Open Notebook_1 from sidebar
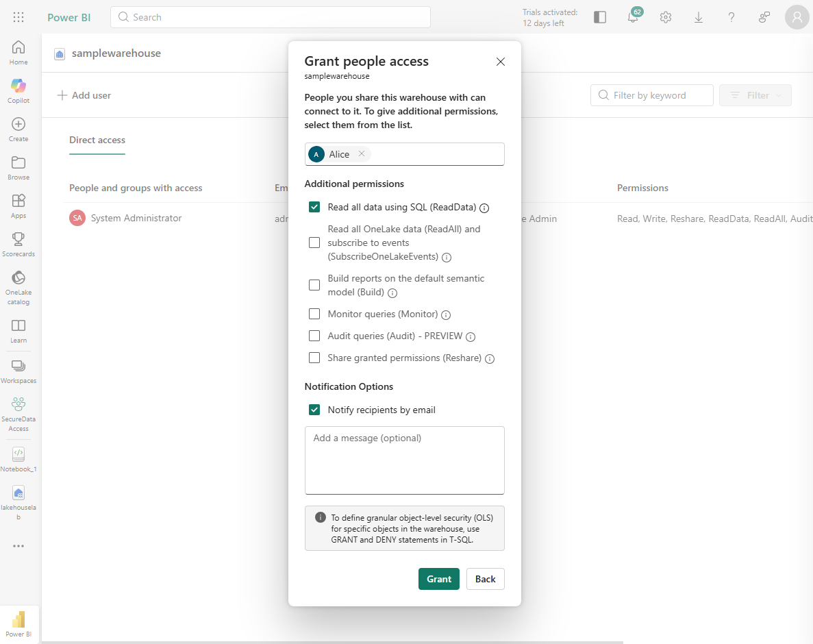 pos(18,460)
